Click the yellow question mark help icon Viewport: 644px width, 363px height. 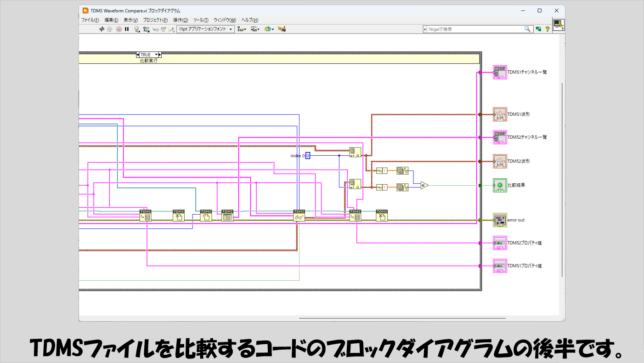[548, 29]
